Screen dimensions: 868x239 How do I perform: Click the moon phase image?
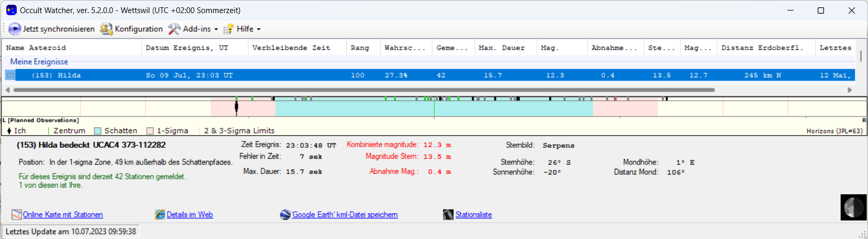click(853, 208)
